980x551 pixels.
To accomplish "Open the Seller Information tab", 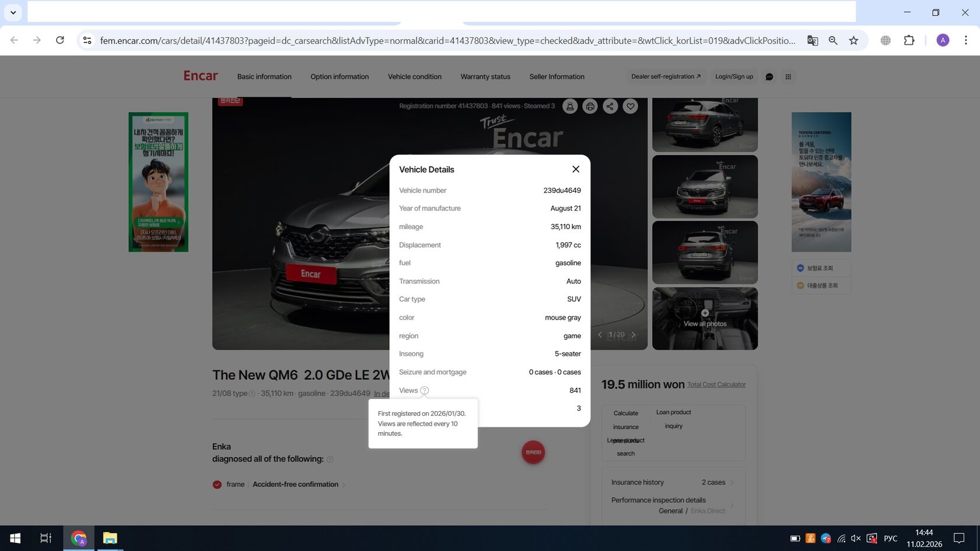I will pos(557,76).
